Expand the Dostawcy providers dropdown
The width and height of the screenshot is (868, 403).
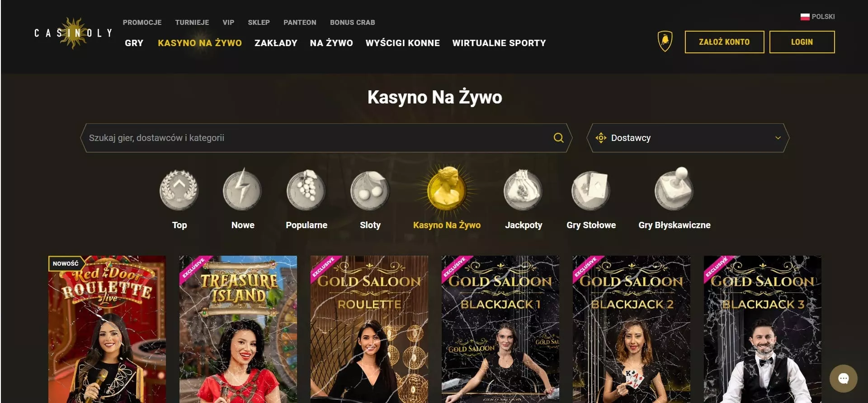pyautogui.click(x=688, y=138)
